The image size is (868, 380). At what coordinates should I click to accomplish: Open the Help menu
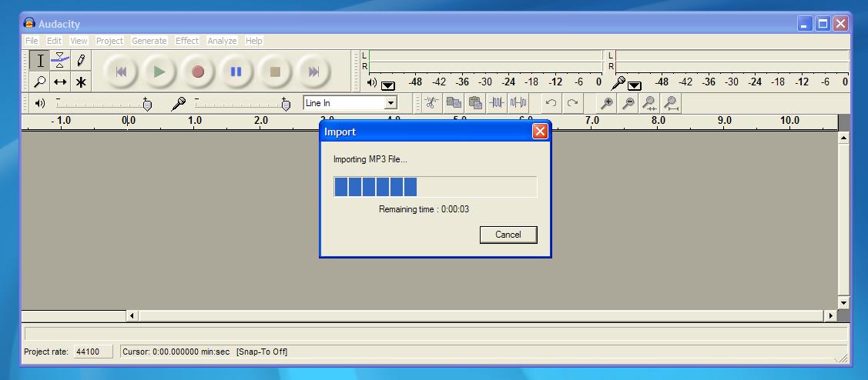[254, 41]
